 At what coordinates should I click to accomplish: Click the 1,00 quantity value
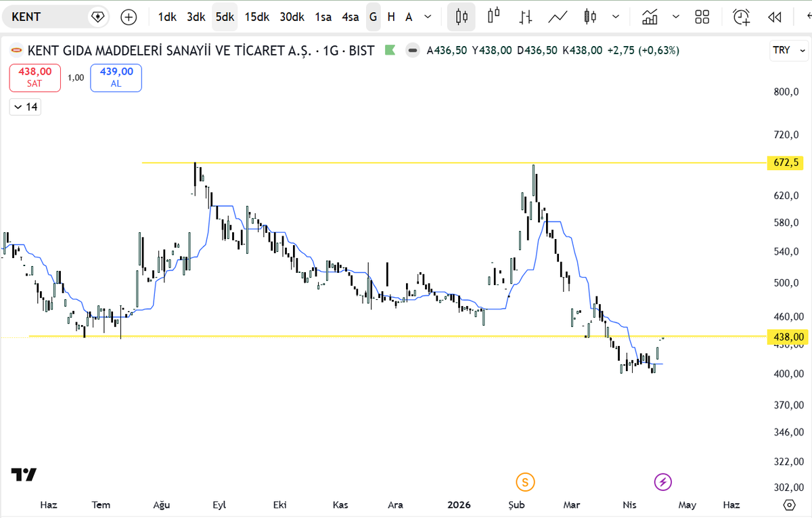[x=76, y=77]
